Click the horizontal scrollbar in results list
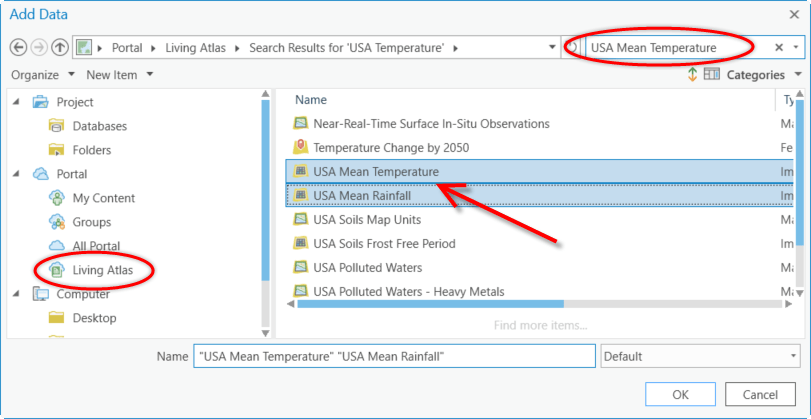 tap(430, 303)
